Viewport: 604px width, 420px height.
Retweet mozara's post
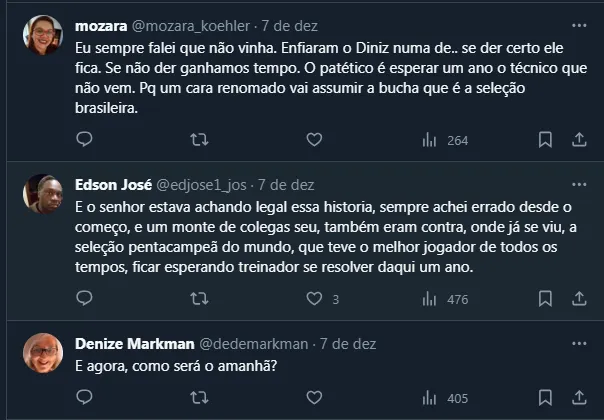coord(200,140)
